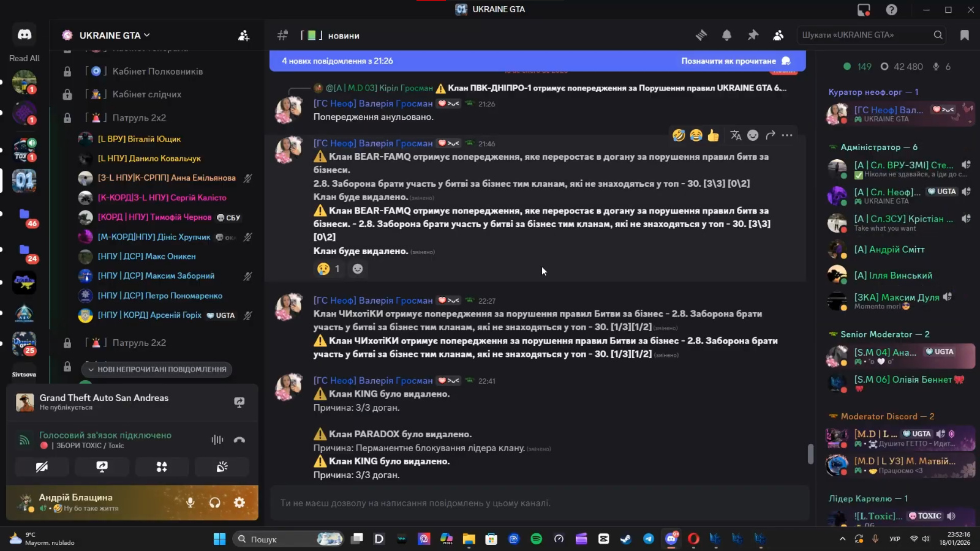Deafen audio with headphones button
The width and height of the screenshot is (980, 551).
(x=215, y=503)
